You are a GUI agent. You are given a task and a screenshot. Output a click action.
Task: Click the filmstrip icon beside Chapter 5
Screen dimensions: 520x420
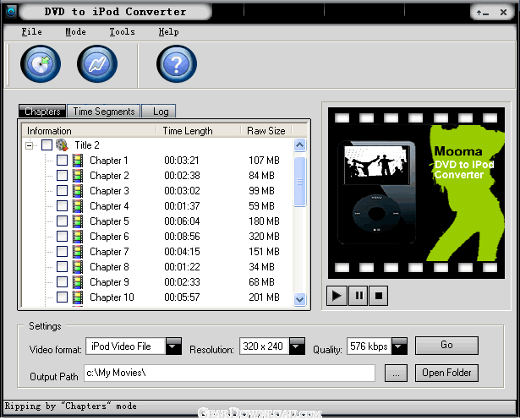tap(78, 221)
